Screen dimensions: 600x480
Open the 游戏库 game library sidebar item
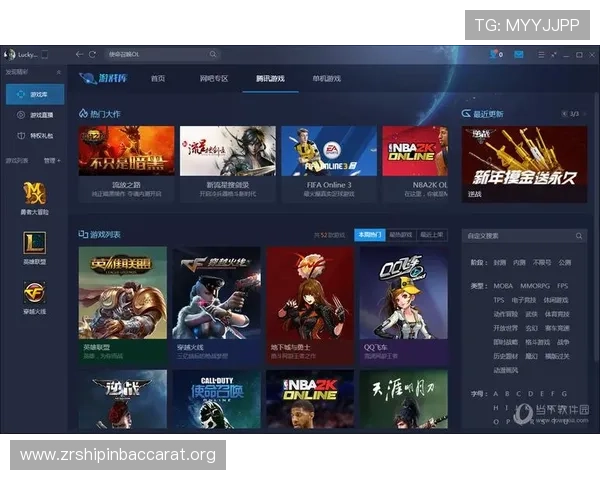34,94
